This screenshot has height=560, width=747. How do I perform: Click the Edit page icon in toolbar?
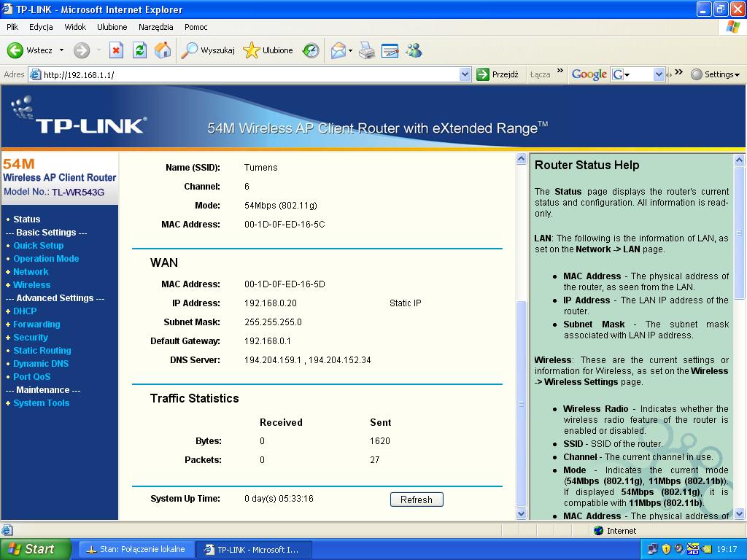(x=390, y=50)
